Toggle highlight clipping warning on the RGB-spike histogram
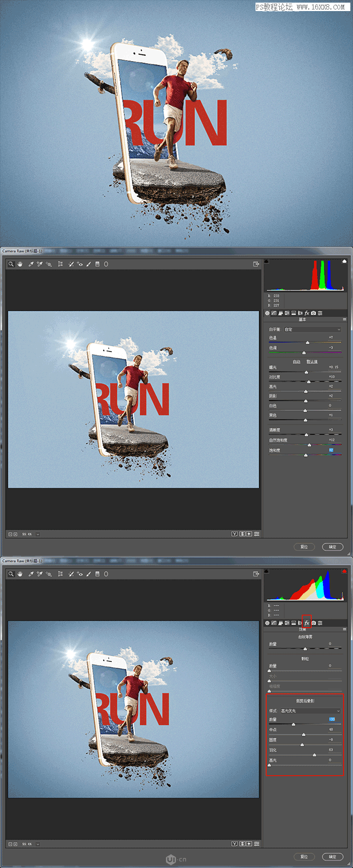 coord(345,261)
